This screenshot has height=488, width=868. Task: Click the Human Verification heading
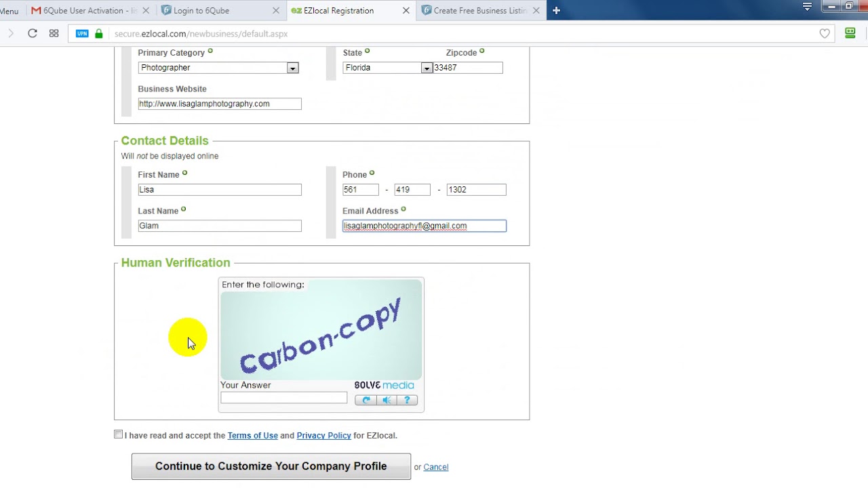[x=176, y=263]
